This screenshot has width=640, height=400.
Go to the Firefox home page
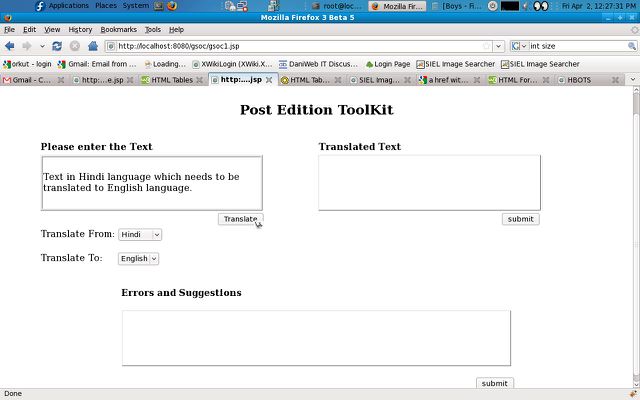[x=92, y=46]
